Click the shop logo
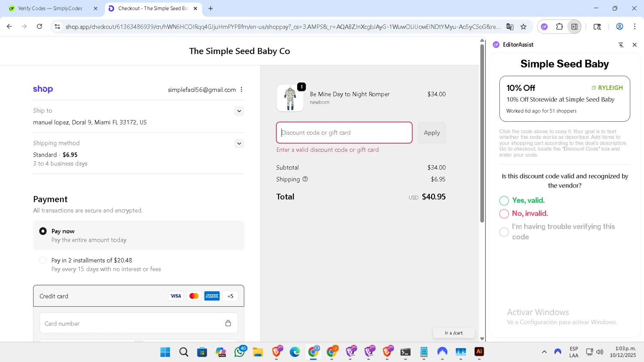 point(43,89)
